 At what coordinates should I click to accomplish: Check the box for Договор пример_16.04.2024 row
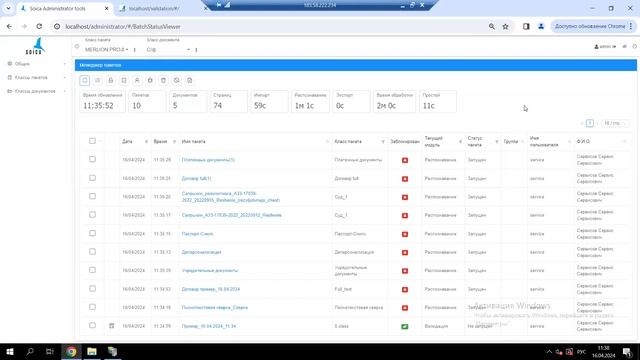pyautogui.click(x=92, y=289)
